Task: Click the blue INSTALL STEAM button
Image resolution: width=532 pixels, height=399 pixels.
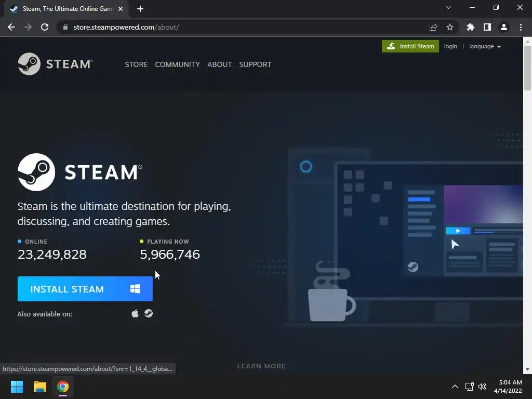Action: [85, 289]
